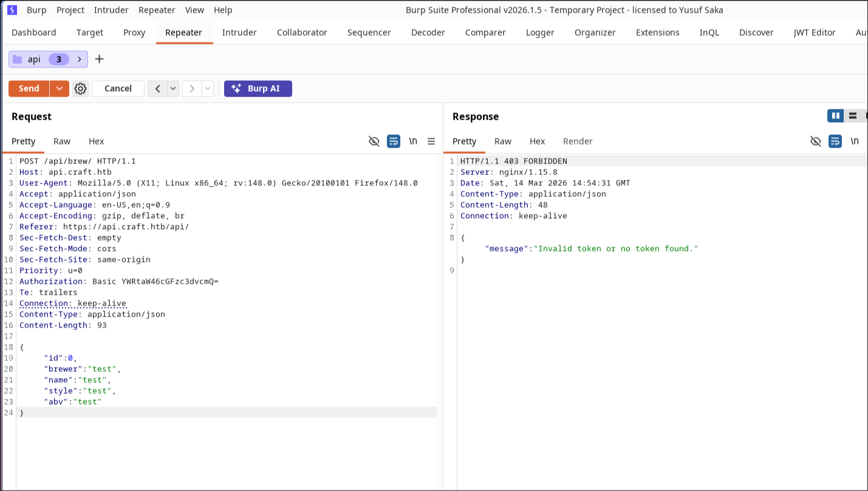Switch to the Target tab

(90, 33)
